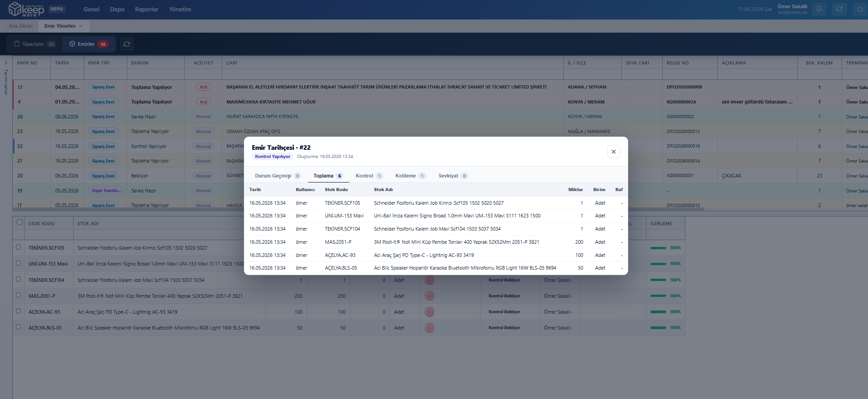Click the refresh button next to Emirler
This screenshot has height=399, width=868.
[127, 44]
